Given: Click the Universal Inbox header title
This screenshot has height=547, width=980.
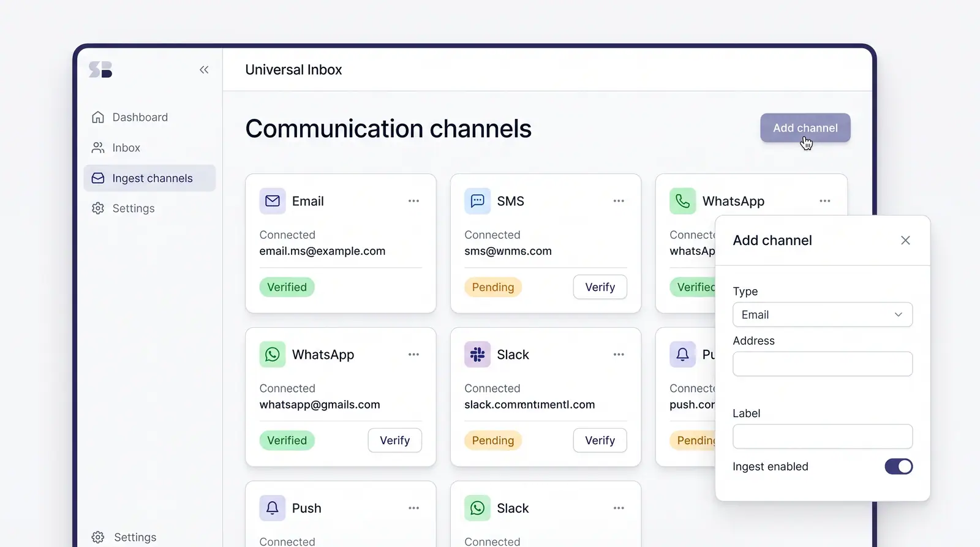Looking at the screenshot, I should (293, 70).
